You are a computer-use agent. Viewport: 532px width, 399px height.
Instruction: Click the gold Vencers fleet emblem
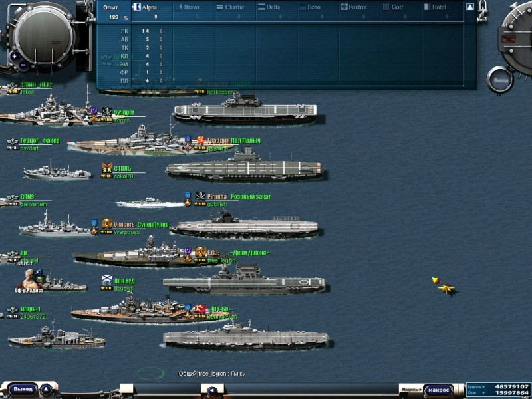(x=107, y=223)
